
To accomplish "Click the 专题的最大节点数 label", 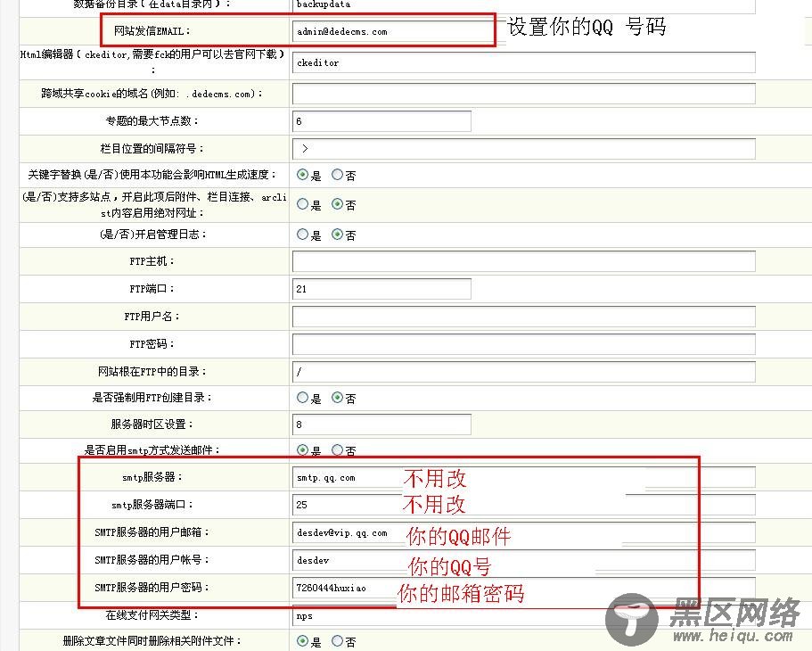I will click(152, 120).
